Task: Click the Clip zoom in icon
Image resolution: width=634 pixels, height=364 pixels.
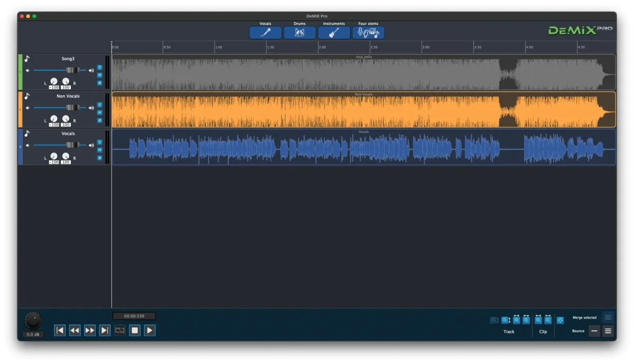Action: (x=538, y=320)
